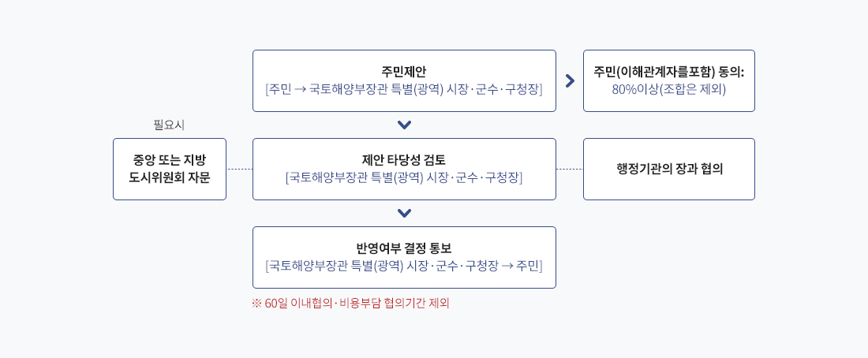The image size is (868, 358).
Task: Click the down chevron below 주민제안 box
Action: (x=404, y=125)
